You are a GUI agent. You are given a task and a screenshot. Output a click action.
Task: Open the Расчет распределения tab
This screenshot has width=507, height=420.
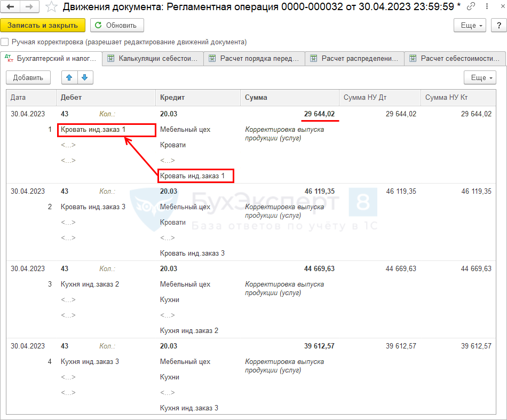click(355, 59)
